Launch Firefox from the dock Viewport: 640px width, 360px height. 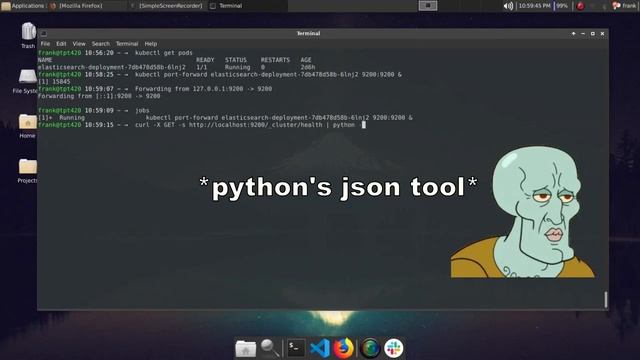pyautogui.click(x=344, y=348)
